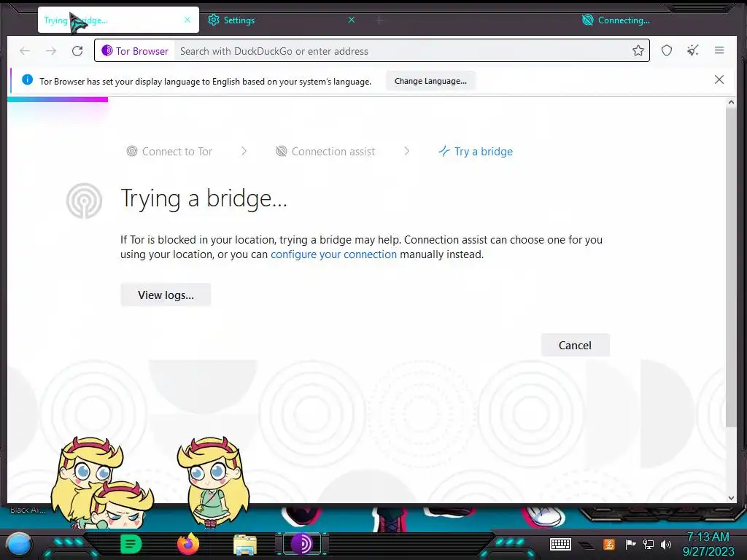The width and height of the screenshot is (747, 560).
Task: Reload the current page
Action: coord(77,51)
